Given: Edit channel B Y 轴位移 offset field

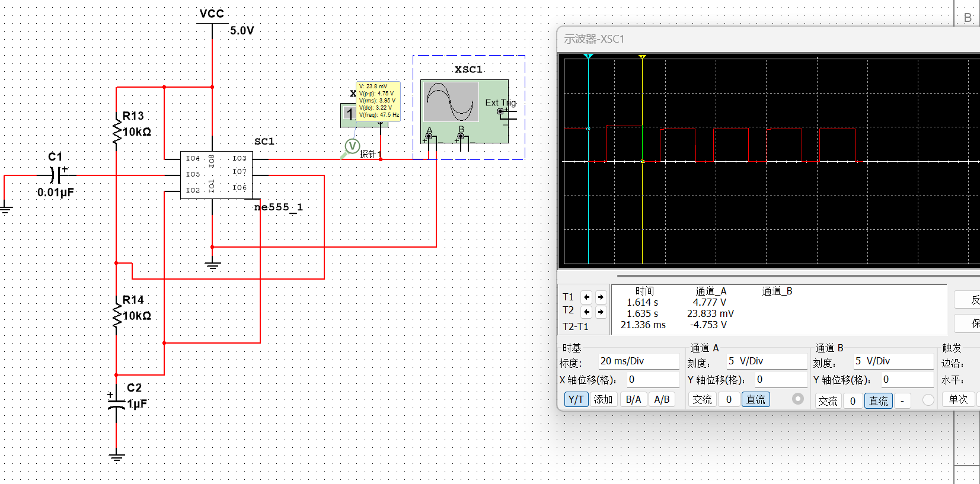Looking at the screenshot, I should click(906, 380).
